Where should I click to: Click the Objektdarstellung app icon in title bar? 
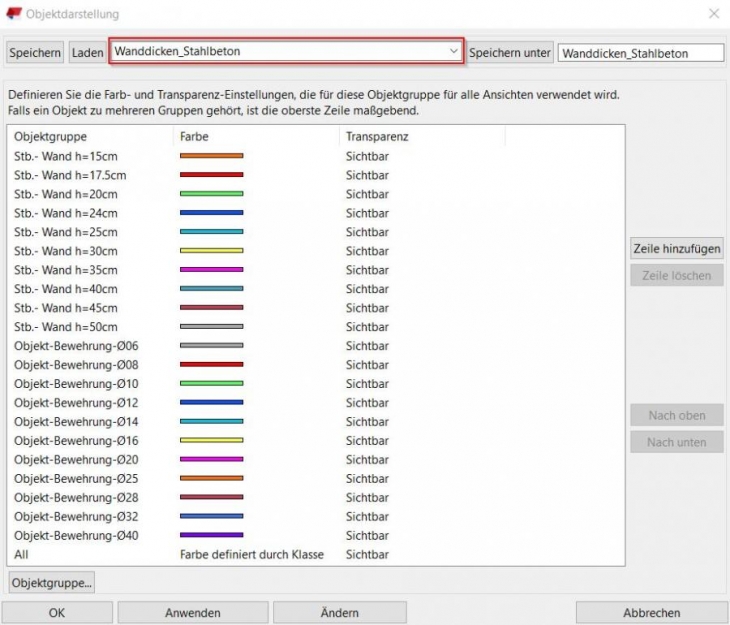(x=13, y=14)
